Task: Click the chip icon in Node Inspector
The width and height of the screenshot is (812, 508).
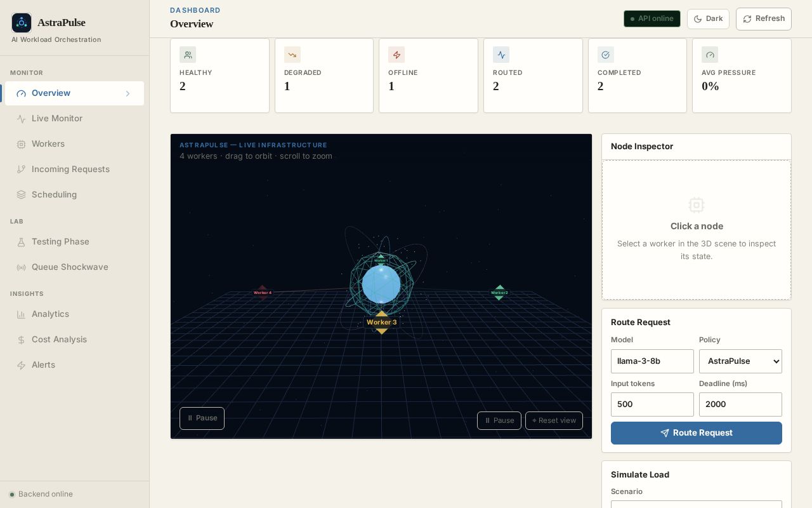Action: click(697, 205)
